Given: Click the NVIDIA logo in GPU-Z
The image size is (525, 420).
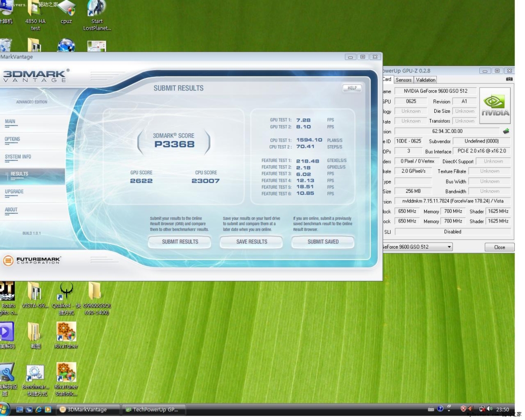Looking at the screenshot, I should tap(495, 106).
